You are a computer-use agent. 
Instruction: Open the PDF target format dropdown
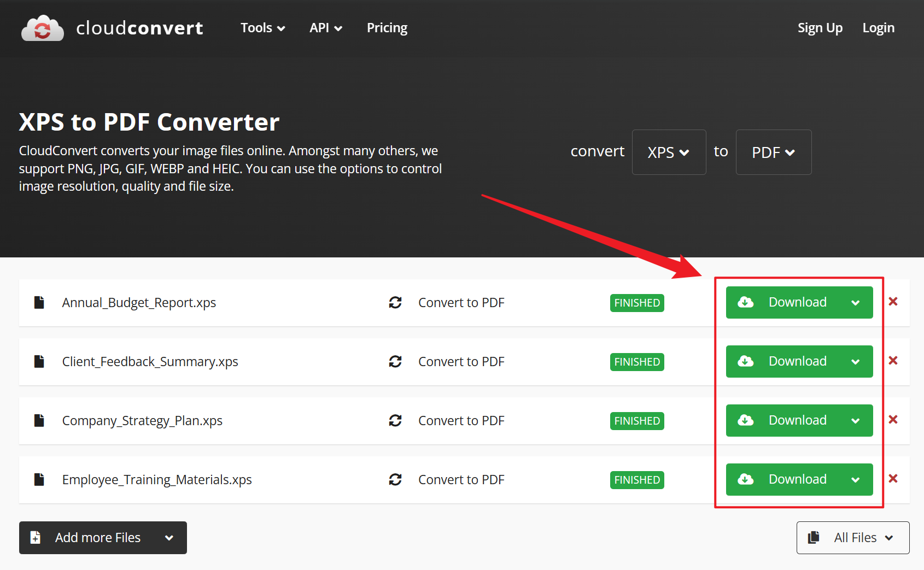[773, 152]
